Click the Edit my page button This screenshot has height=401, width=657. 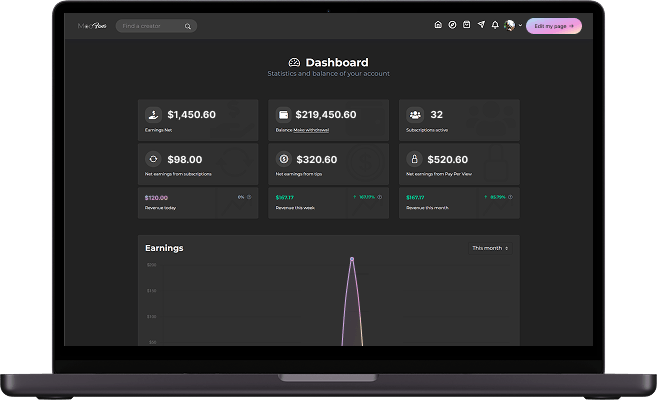coord(554,26)
